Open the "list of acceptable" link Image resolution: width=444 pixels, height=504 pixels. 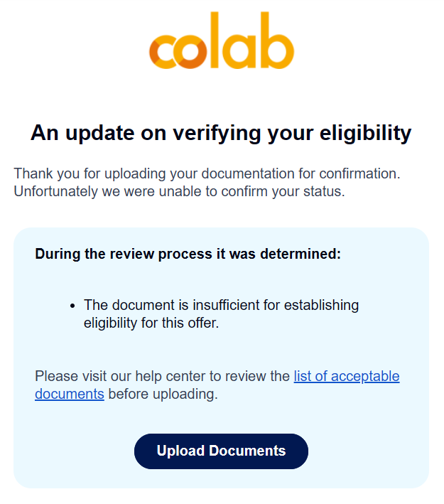tap(347, 376)
